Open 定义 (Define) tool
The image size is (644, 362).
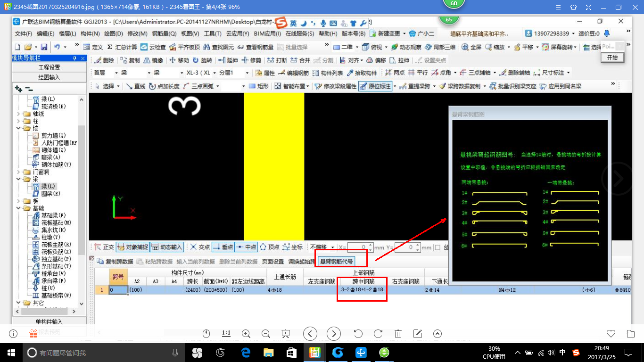(93, 47)
